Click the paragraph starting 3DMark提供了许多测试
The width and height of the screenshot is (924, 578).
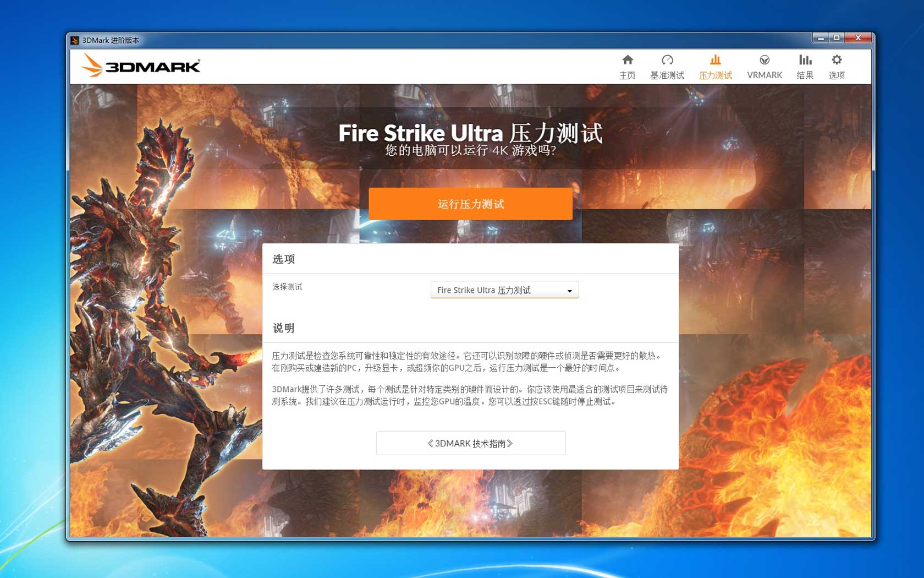point(470,395)
